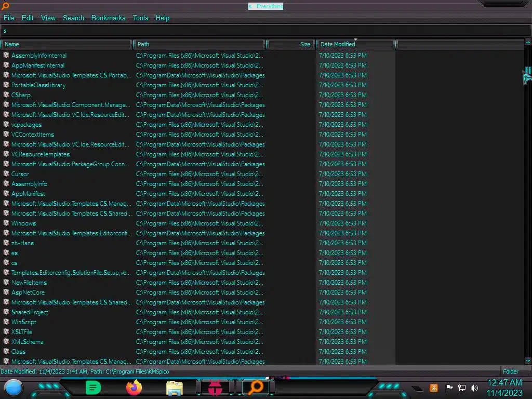
Task: Open the volume speaker tray icon
Action: click(474, 388)
